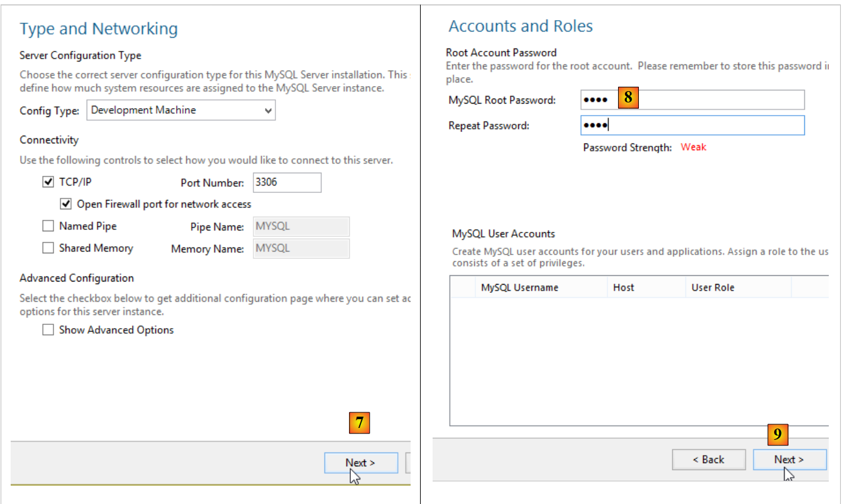847x504 pixels.
Task: Check Show Advanced Options
Action: pyautogui.click(x=48, y=330)
